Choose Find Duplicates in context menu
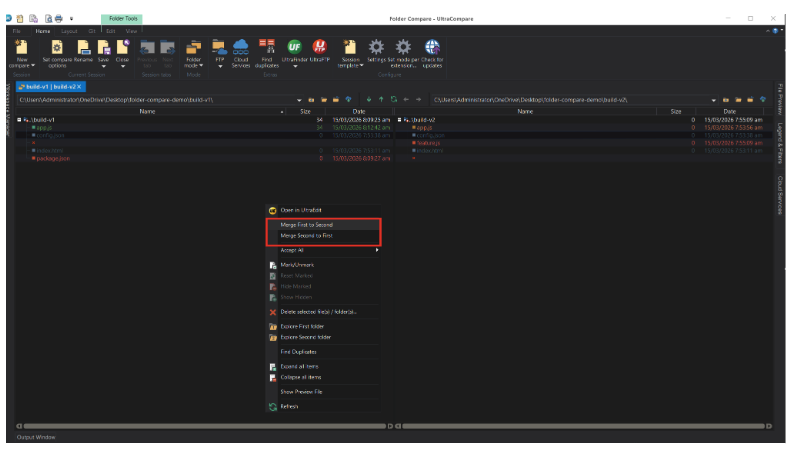Screen dimensions: 792x449 [323, 352]
